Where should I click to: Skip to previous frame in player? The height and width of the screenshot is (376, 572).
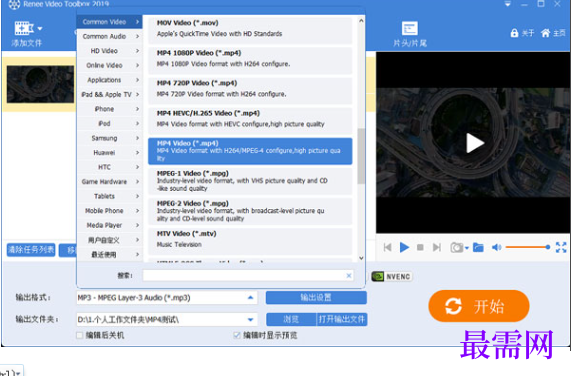pyautogui.click(x=387, y=248)
